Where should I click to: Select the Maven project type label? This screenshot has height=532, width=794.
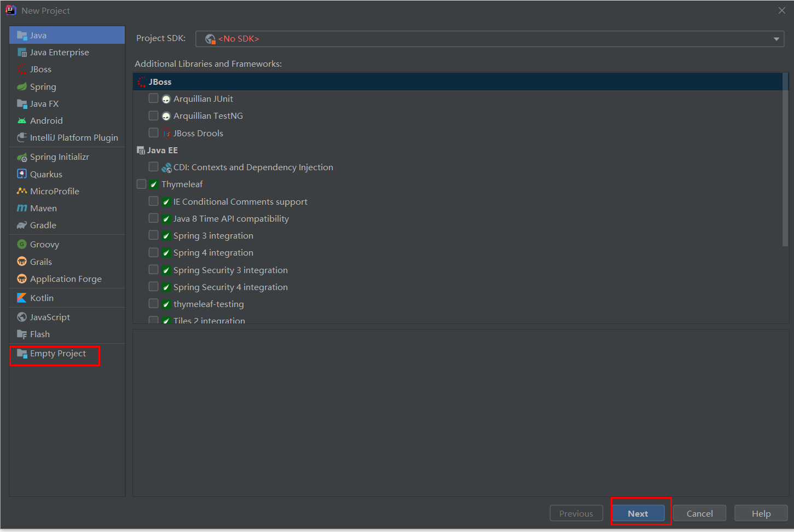pos(43,209)
